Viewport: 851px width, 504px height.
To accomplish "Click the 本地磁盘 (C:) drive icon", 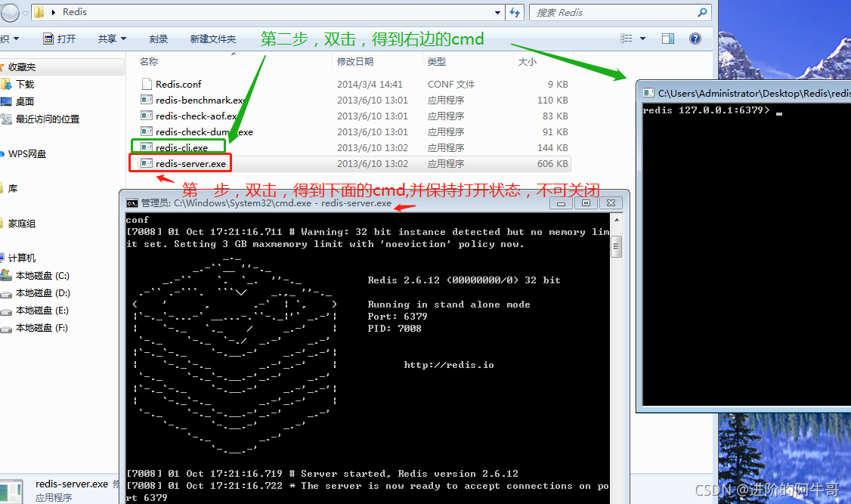I will click(6, 276).
